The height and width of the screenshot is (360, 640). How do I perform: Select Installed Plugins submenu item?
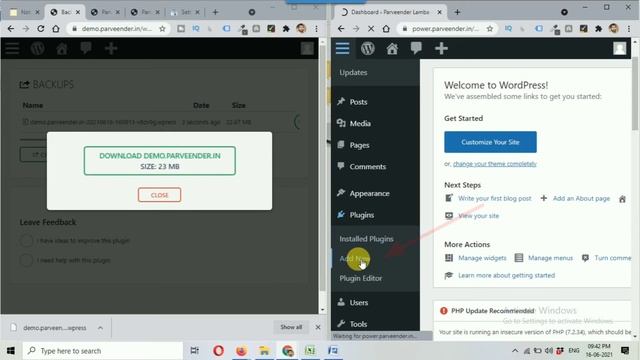point(366,239)
